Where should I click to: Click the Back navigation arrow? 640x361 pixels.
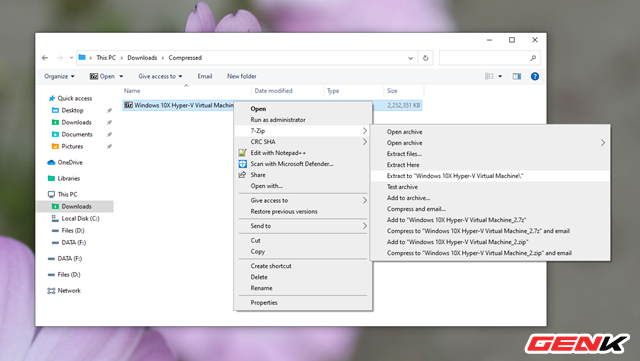tap(45, 58)
